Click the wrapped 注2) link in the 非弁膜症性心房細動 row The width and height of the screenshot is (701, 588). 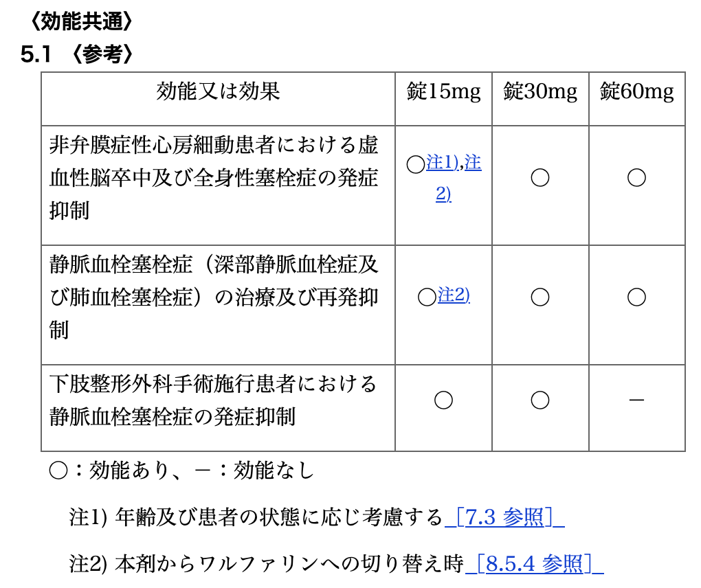point(443,194)
